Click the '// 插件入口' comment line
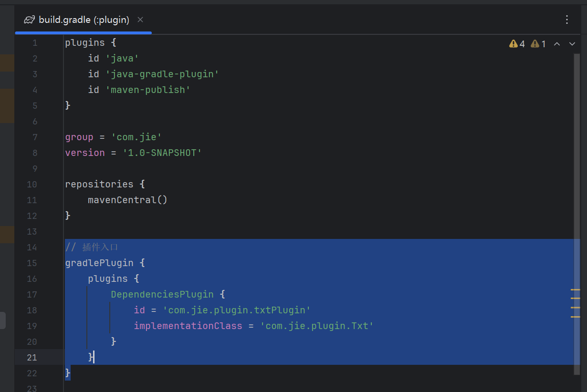 [92, 247]
